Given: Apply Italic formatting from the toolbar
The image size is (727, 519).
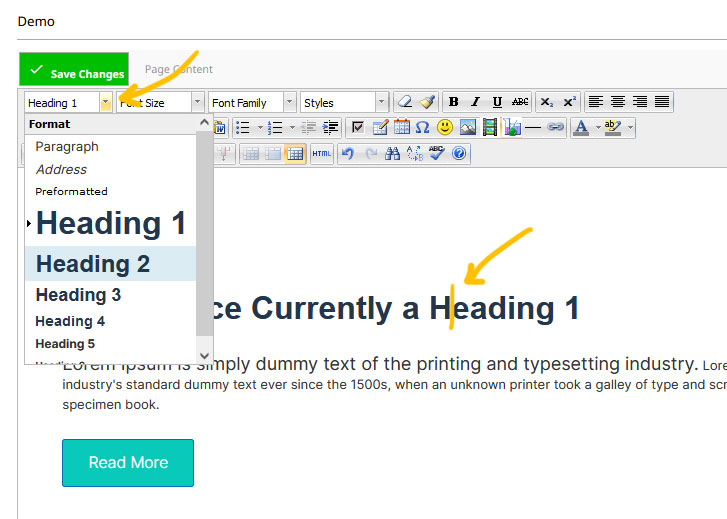Looking at the screenshot, I should tap(475, 102).
